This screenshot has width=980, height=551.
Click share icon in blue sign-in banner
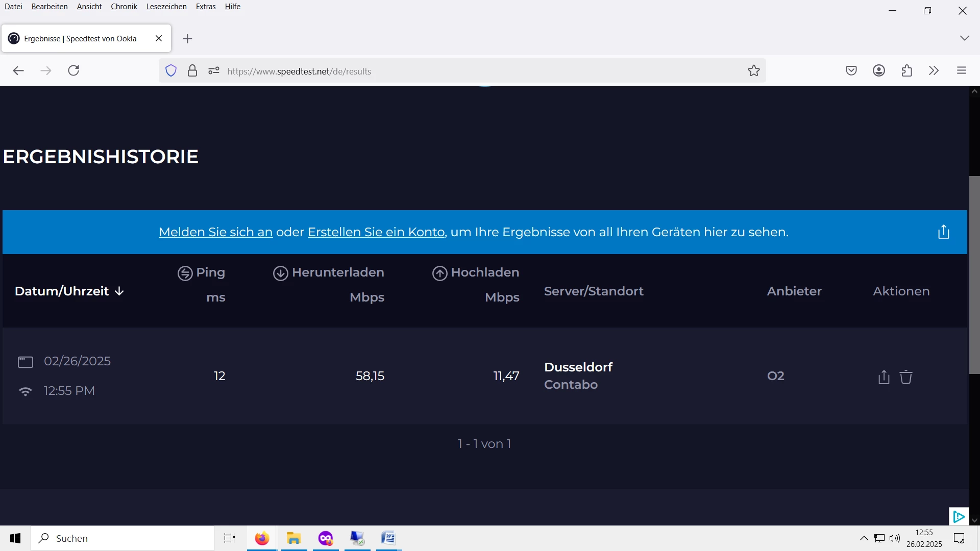[943, 232]
